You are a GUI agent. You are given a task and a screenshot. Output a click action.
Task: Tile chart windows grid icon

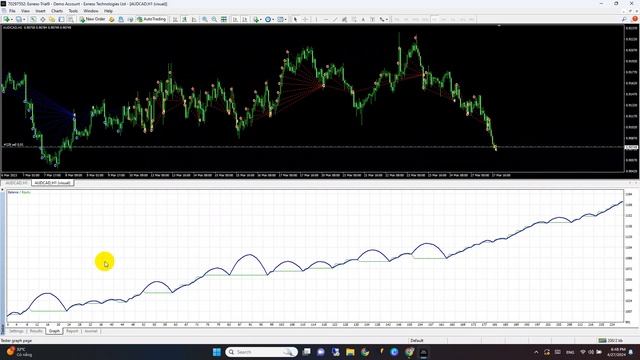224,19
